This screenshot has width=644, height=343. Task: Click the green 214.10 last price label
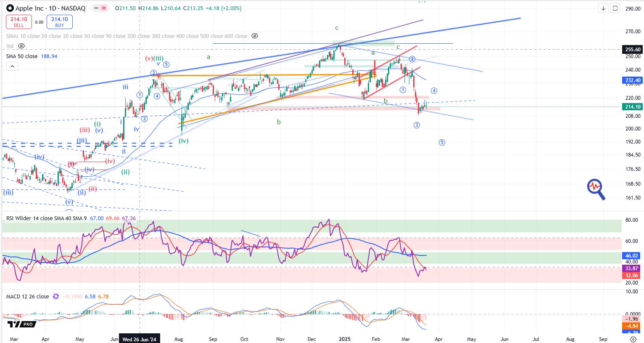(632, 107)
